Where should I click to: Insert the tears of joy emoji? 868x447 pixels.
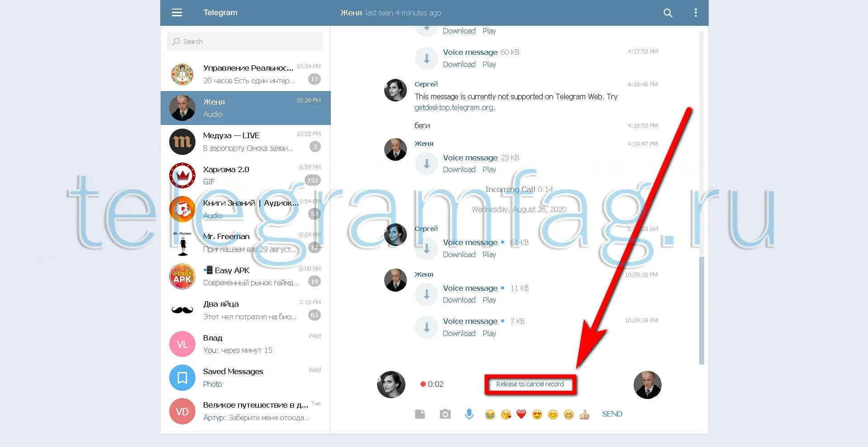(490, 414)
